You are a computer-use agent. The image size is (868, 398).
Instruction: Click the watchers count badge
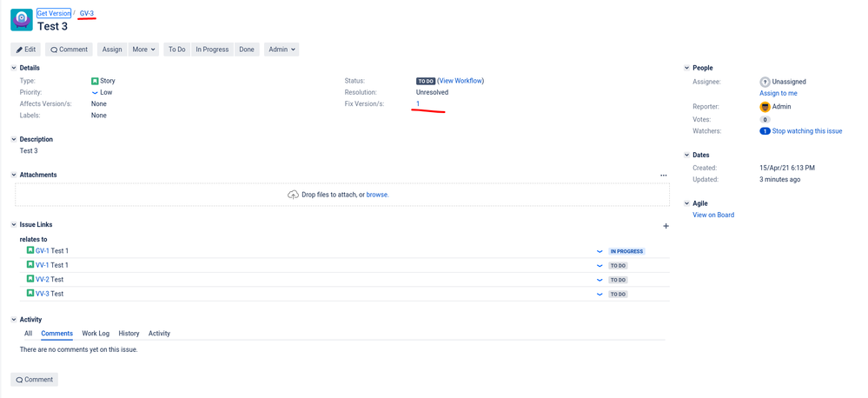[765, 131]
